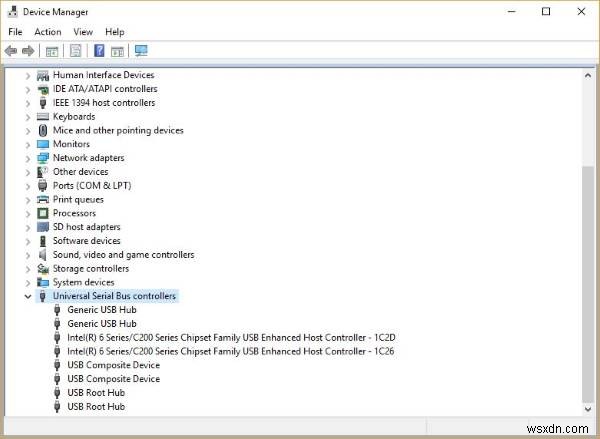Click the Storage controllers icon

point(43,269)
